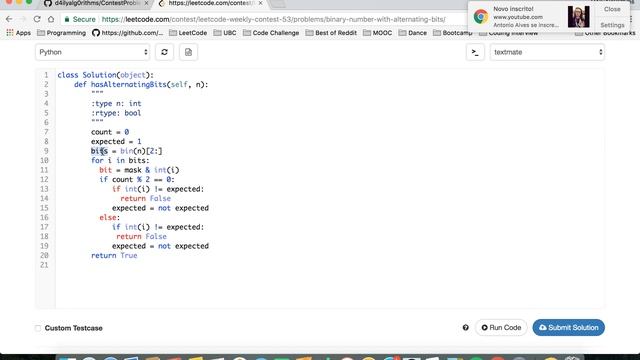Close the leetcode contest tab
Image resolution: width=640 pixels, height=360 pixels.
(260, 3)
